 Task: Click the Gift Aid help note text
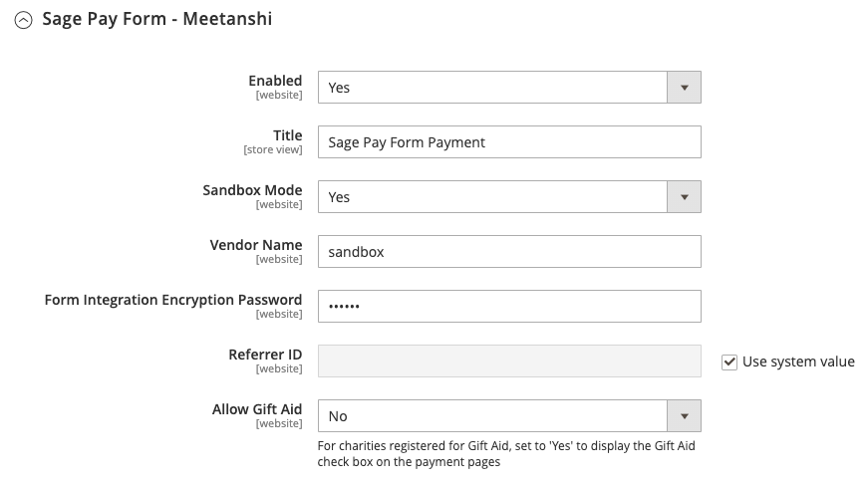(506, 454)
